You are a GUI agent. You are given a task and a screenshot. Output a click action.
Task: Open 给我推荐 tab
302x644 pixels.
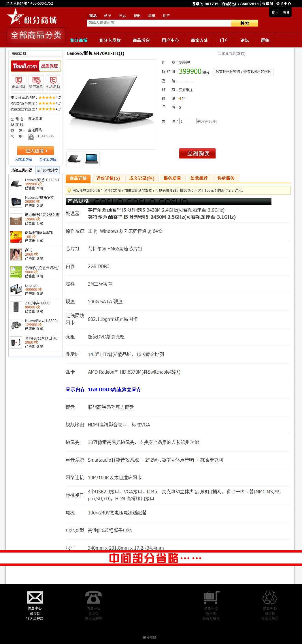[199, 179]
